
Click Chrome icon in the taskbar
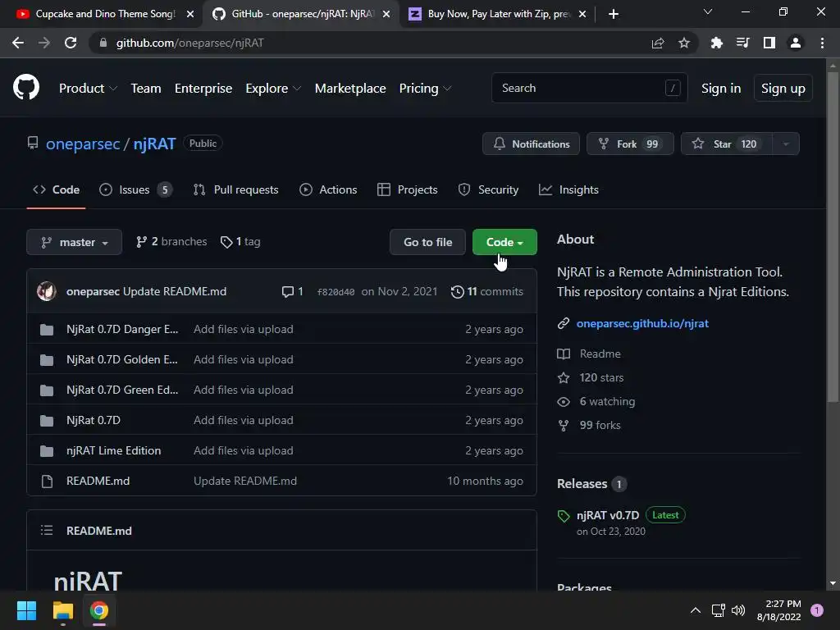pos(99,610)
